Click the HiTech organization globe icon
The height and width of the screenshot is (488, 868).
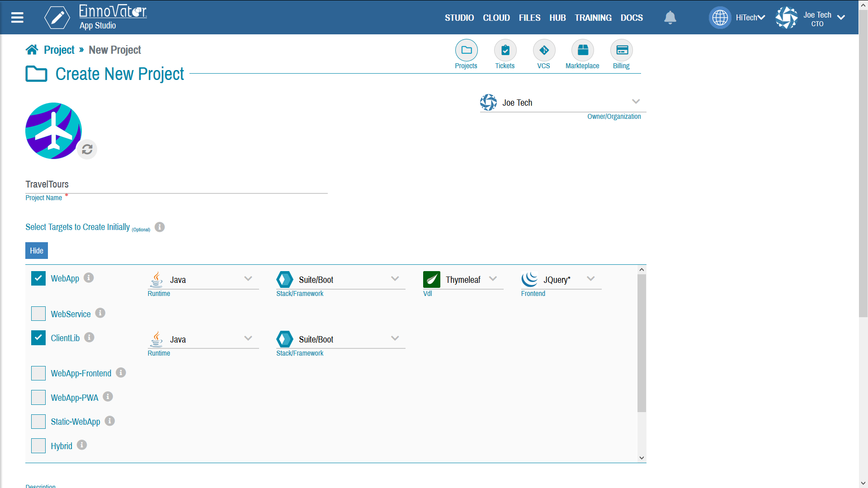721,17
